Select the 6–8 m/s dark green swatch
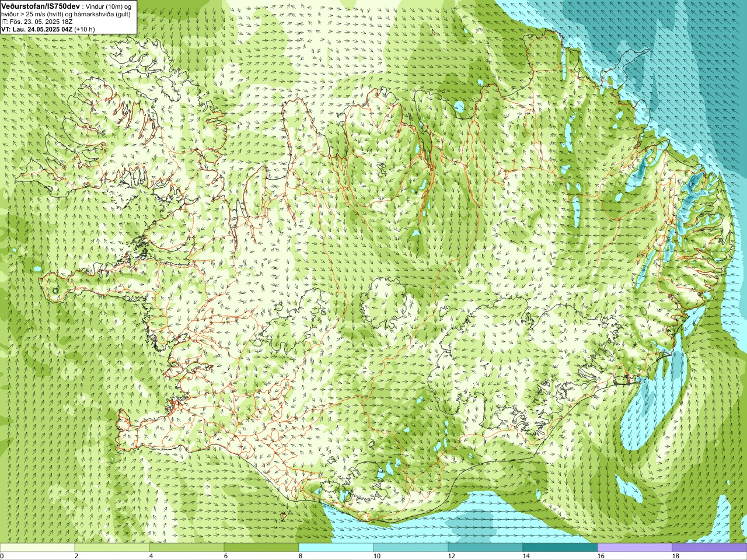 [x=261, y=548]
